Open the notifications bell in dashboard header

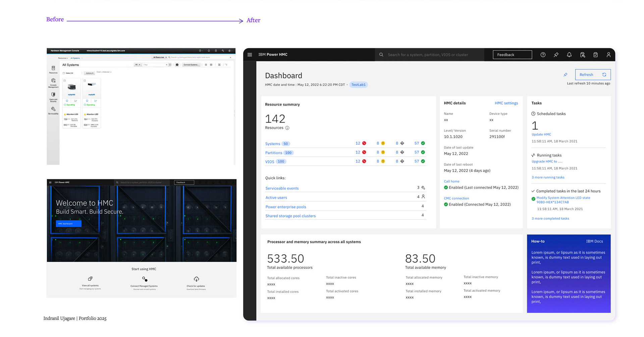click(569, 55)
